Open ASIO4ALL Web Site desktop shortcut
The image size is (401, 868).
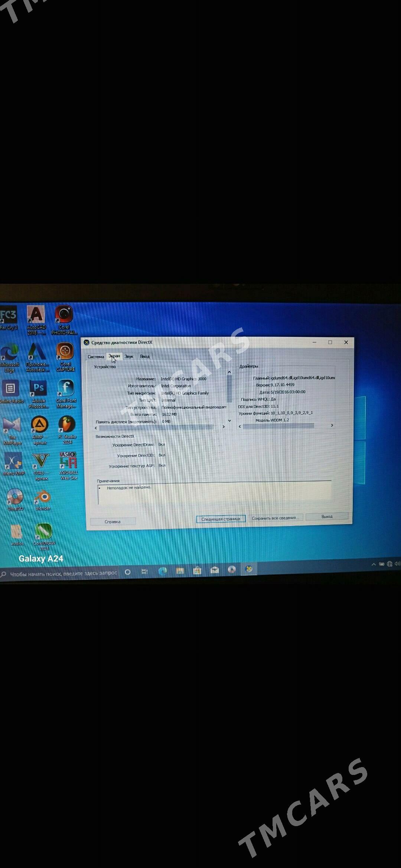(68, 466)
